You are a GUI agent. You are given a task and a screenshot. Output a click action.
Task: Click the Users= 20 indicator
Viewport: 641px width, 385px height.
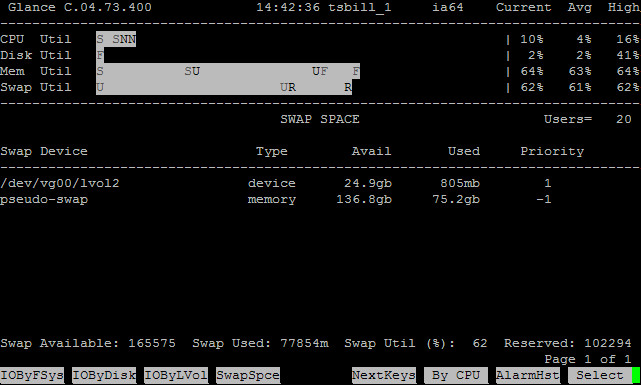pyautogui.click(x=588, y=119)
